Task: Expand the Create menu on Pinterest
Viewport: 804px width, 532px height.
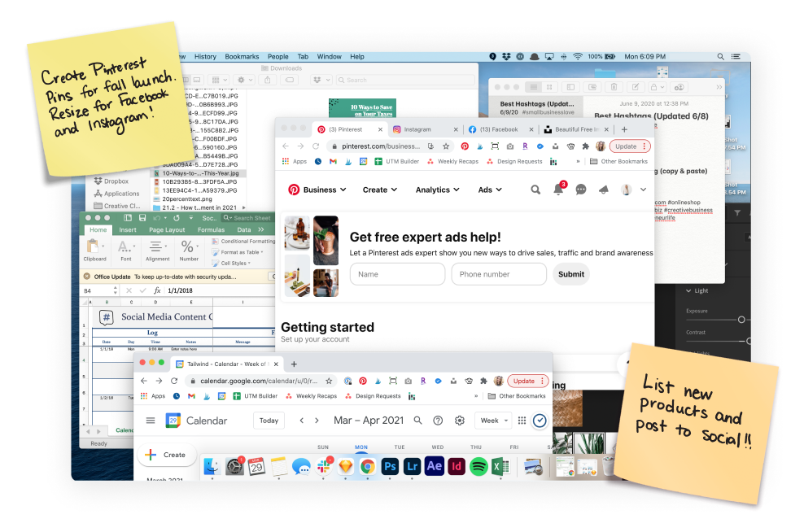Action: (380, 190)
